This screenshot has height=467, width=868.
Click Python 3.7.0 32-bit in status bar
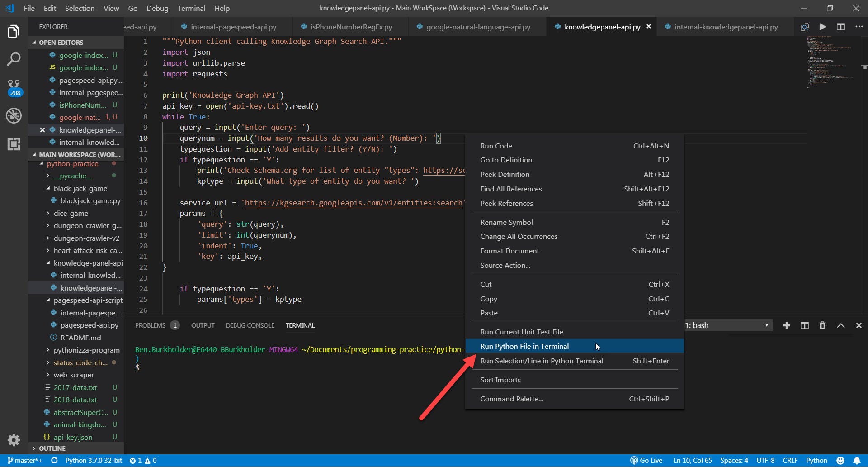(x=94, y=460)
